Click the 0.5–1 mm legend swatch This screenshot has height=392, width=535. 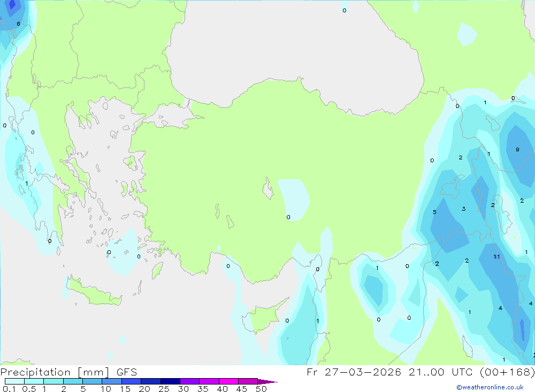[34, 381]
